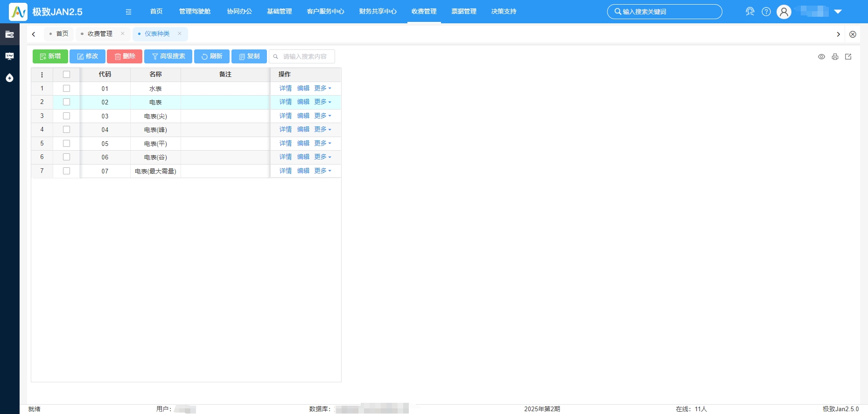Screen dimensions: 868x414
Task: Expand 更多 dropdown for 电表(谷) row
Action: pyautogui.click(x=322, y=157)
